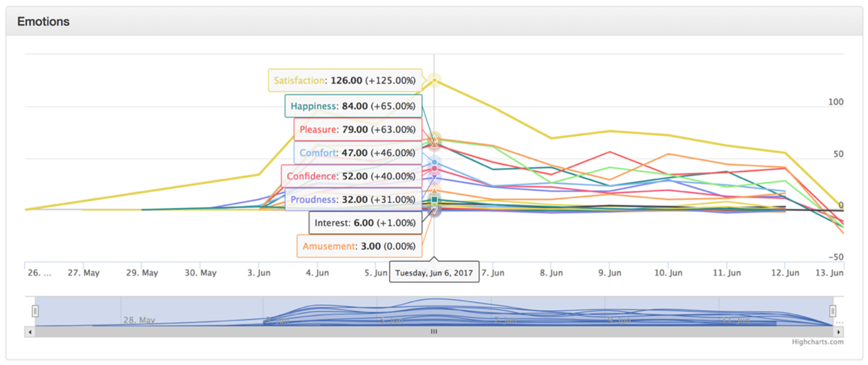Viewport: 868px width, 365px height.
Task: Click the 28. May navigator label
Action: (139, 320)
